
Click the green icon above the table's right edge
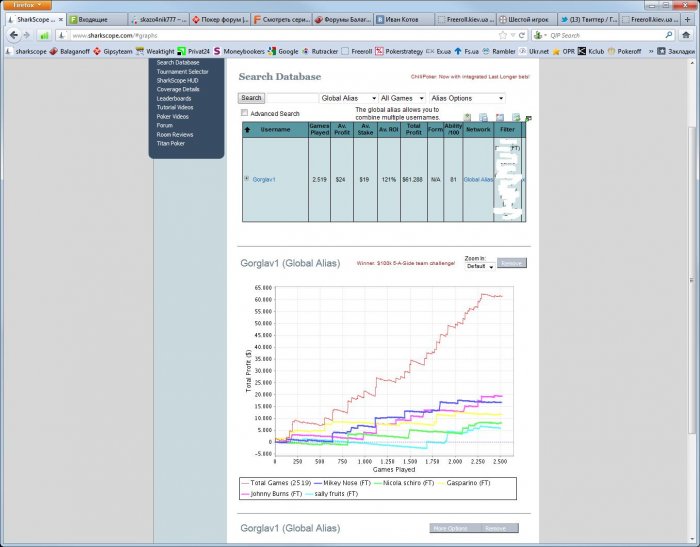(x=528, y=119)
